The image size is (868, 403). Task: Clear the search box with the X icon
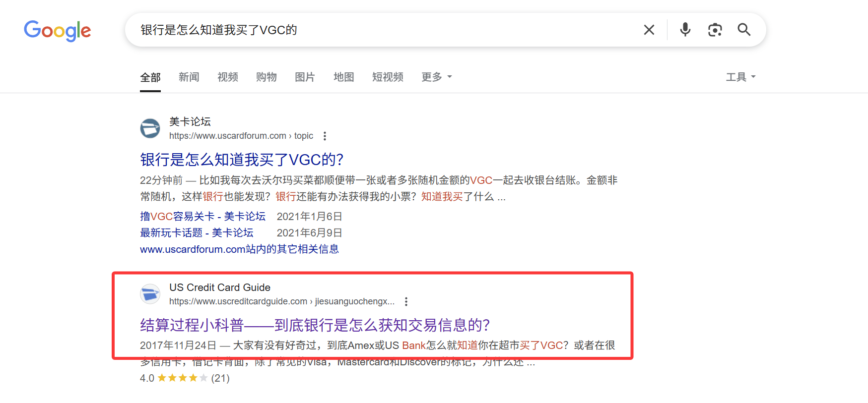pos(649,30)
